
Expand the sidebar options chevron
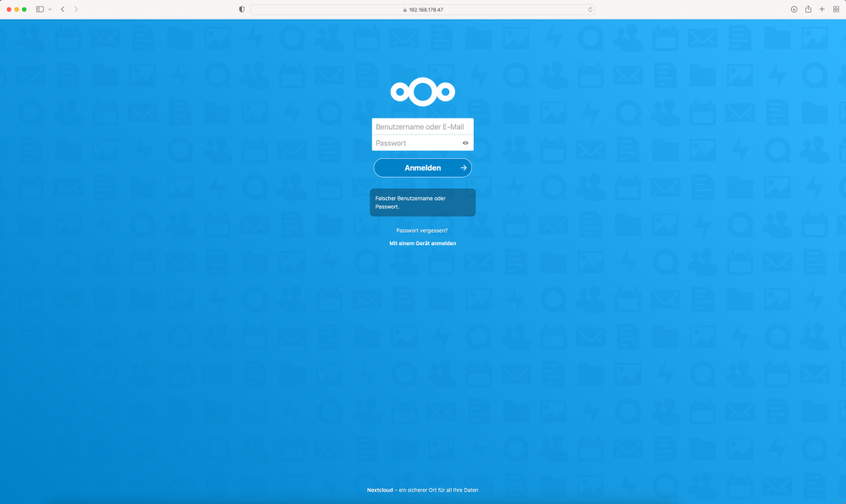coord(50,9)
